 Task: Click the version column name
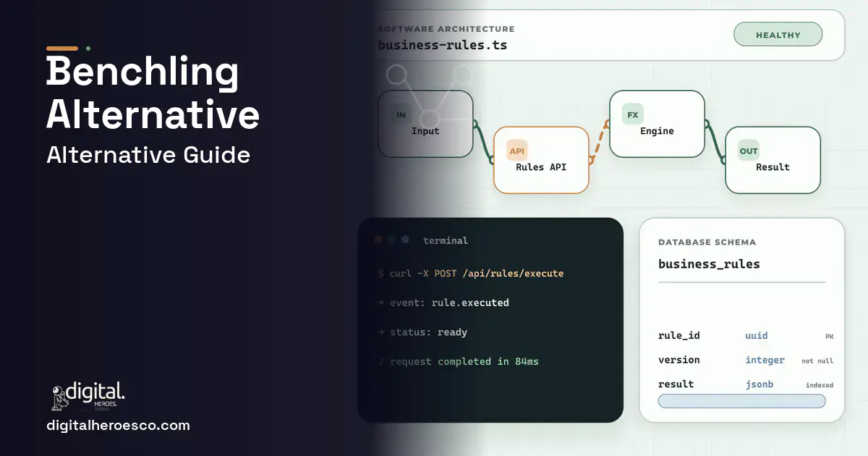click(x=679, y=360)
